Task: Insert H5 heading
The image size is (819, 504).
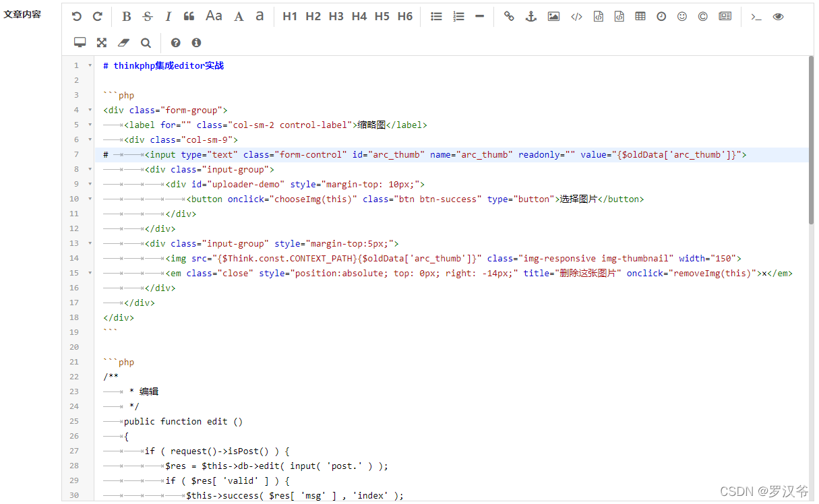Action: point(382,16)
